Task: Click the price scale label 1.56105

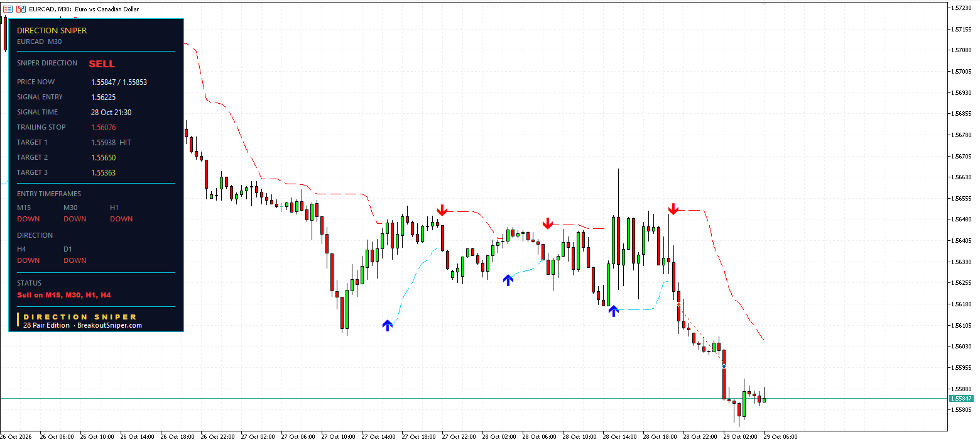Action: [962, 326]
